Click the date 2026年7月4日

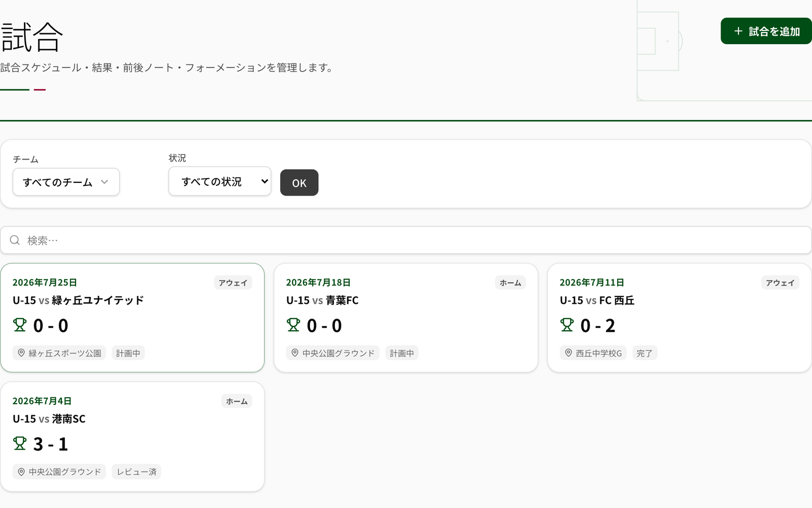tap(42, 401)
